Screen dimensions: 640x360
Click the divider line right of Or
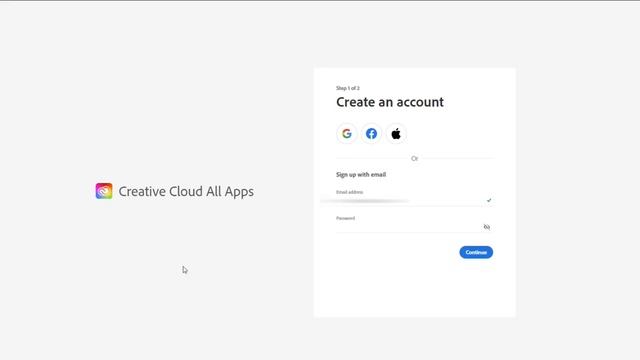point(458,158)
